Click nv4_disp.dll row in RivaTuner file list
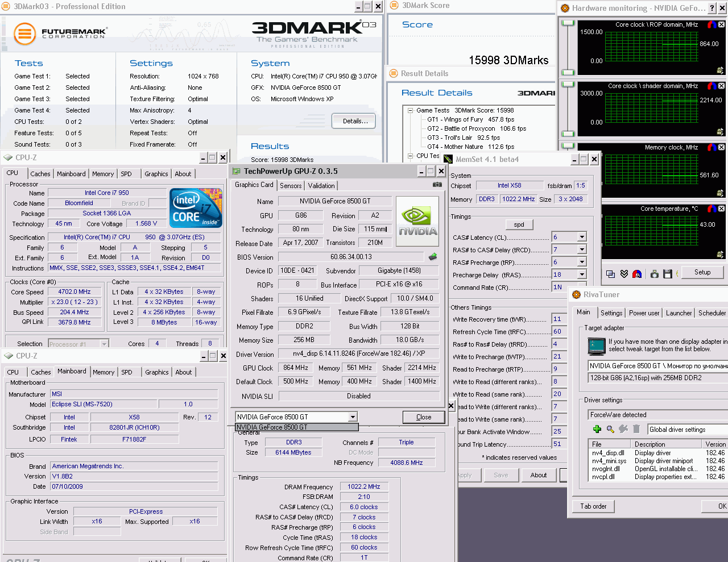 pyautogui.click(x=658, y=453)
